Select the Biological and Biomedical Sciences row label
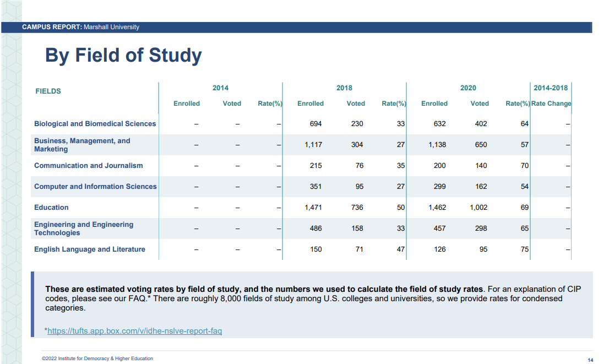Viewport: 609px width, 364px height. click(x=95, y=123)
